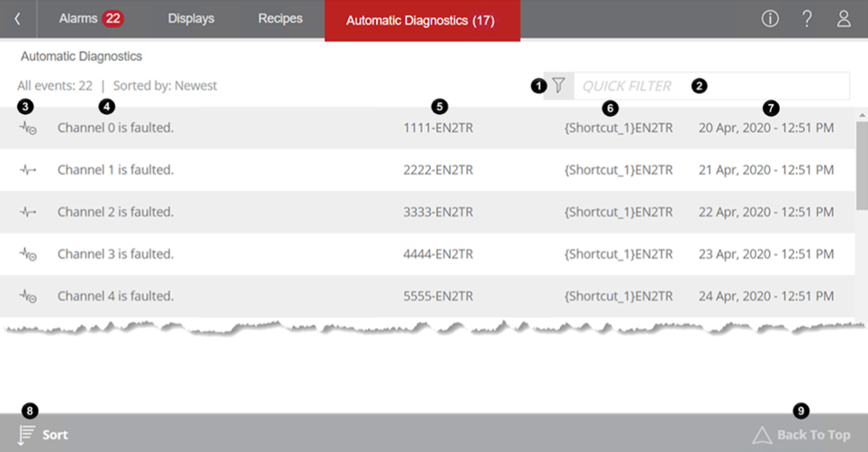868x452 pixels.
Task: Click diagnostic icon for Channel 1 row
Action: coord(28,171)
